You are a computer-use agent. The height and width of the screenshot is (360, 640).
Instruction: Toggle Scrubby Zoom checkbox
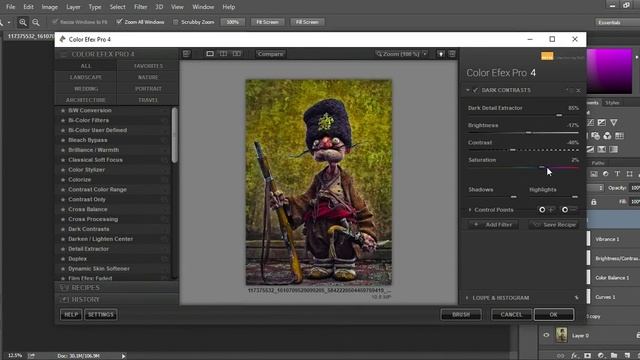176,22
